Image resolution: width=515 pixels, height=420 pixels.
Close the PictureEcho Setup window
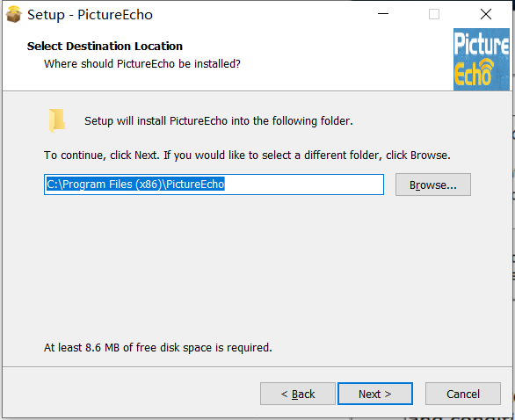(x=486, y=14)
